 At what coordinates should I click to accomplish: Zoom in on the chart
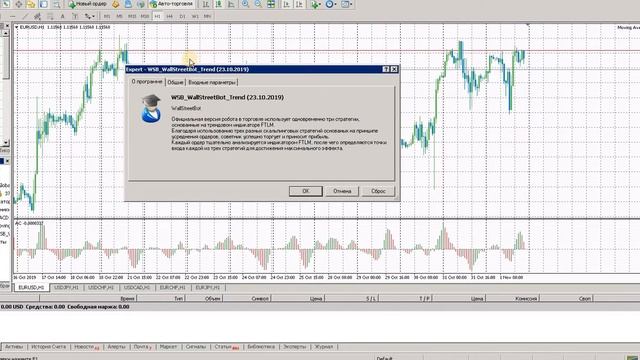(x=245, y=4)
